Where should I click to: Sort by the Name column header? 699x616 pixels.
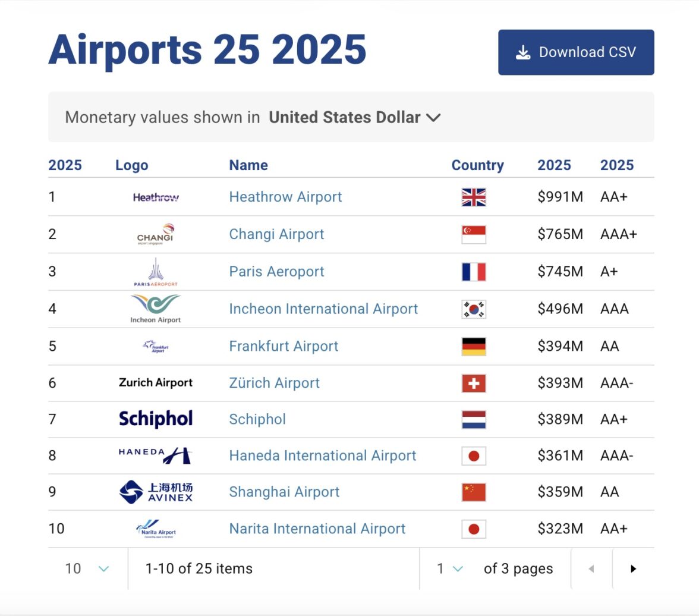[248, 165]
